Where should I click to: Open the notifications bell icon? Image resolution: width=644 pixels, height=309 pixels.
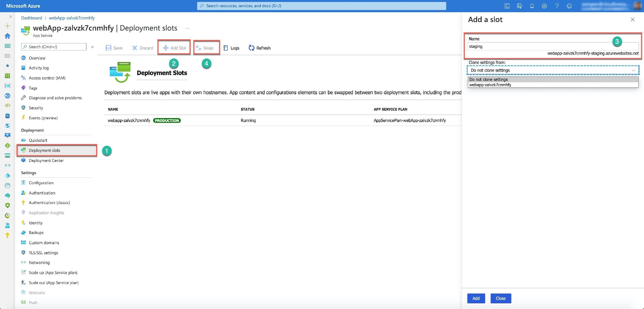pos(532,6)
